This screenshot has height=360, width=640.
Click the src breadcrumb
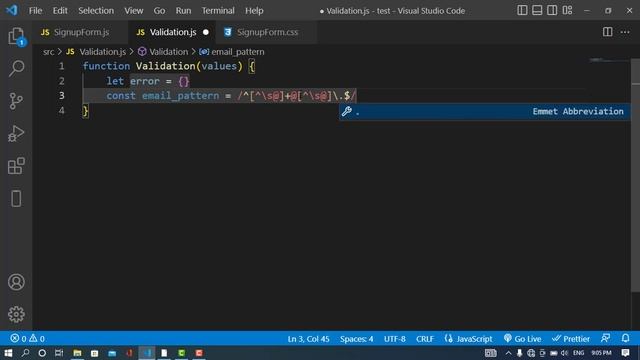48,52
